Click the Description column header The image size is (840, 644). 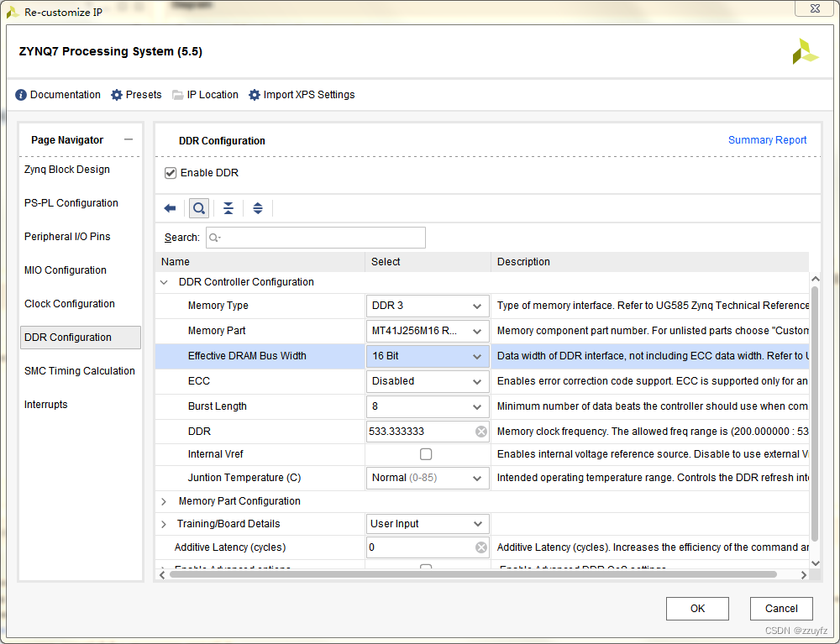pyautogui.click(x=650, y=262)
